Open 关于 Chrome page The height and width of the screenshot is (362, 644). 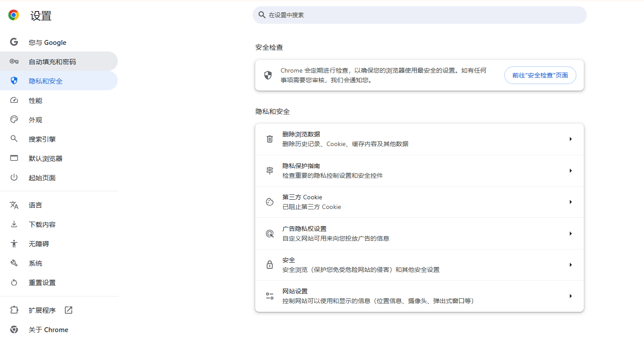(59, 329)
